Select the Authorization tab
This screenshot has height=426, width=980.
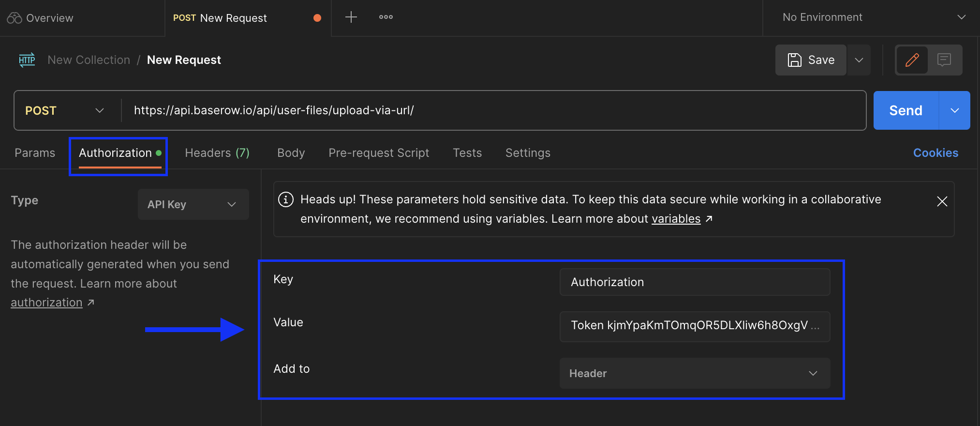[119, 153]
